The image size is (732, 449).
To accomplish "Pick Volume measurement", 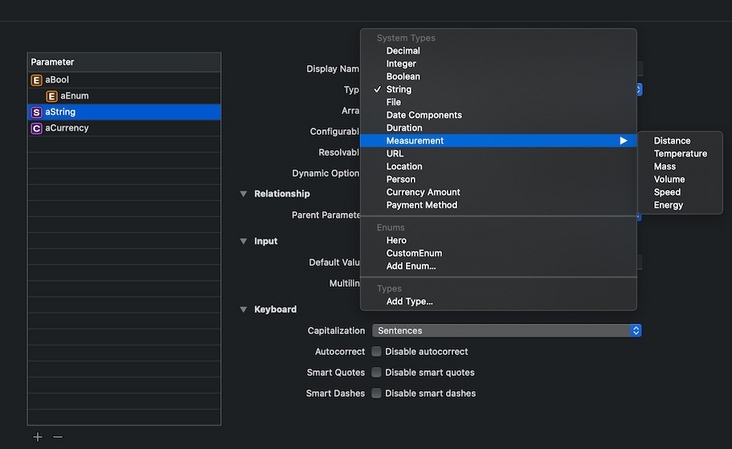I will (x=680, y=179).
